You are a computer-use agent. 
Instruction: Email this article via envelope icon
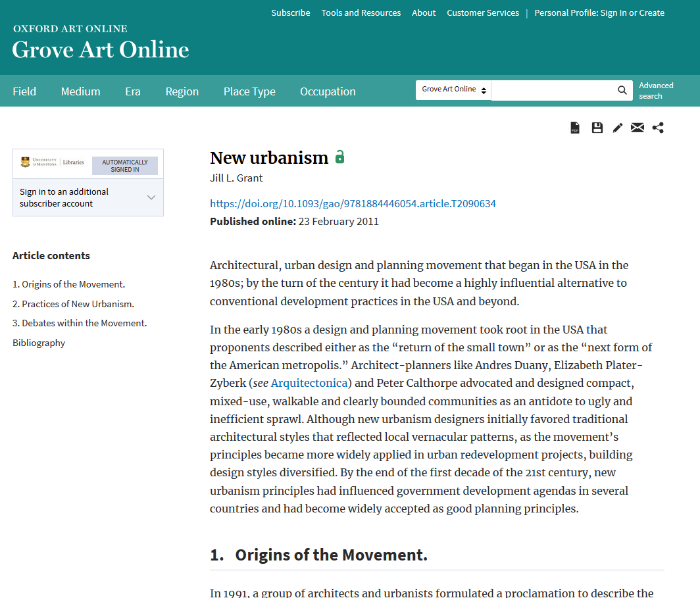(637, 128)
